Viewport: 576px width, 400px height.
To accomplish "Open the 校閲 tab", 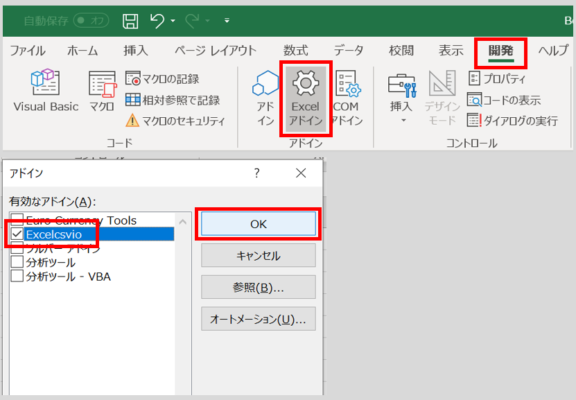I will (401, 51).
